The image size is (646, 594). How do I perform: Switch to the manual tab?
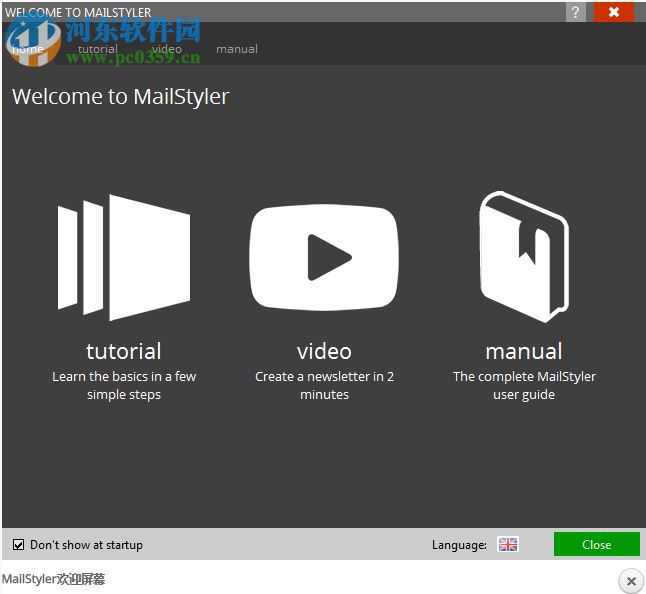coord(237,49)
